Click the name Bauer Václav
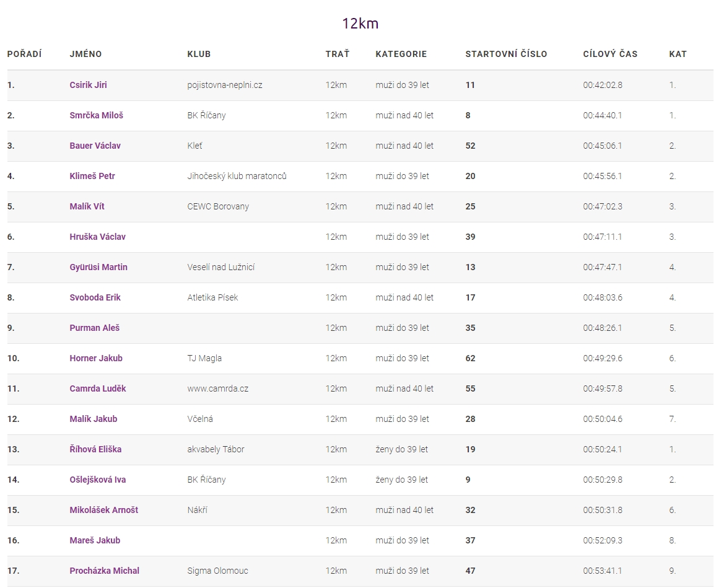 click(95, 146)
